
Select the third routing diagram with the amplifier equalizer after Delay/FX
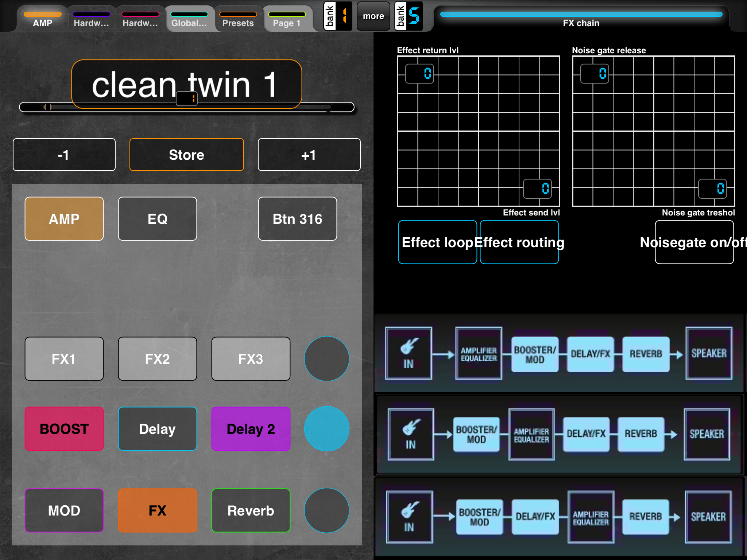coord(559,517)
